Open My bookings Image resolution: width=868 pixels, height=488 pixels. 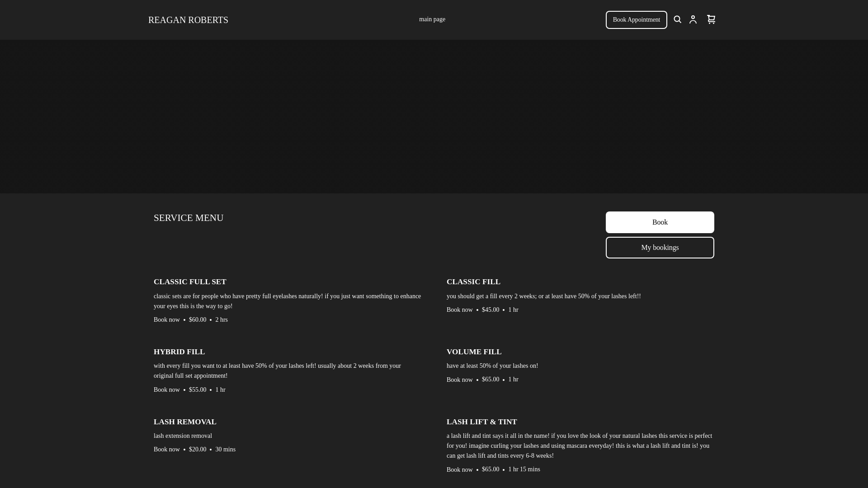tap(660, 248)
